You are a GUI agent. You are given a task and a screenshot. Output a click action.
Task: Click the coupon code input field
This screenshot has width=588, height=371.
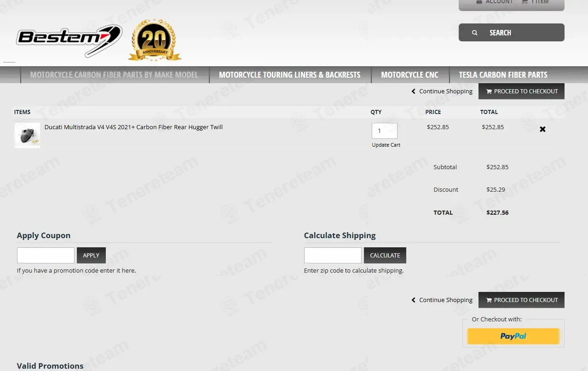[x=46, y=255]
